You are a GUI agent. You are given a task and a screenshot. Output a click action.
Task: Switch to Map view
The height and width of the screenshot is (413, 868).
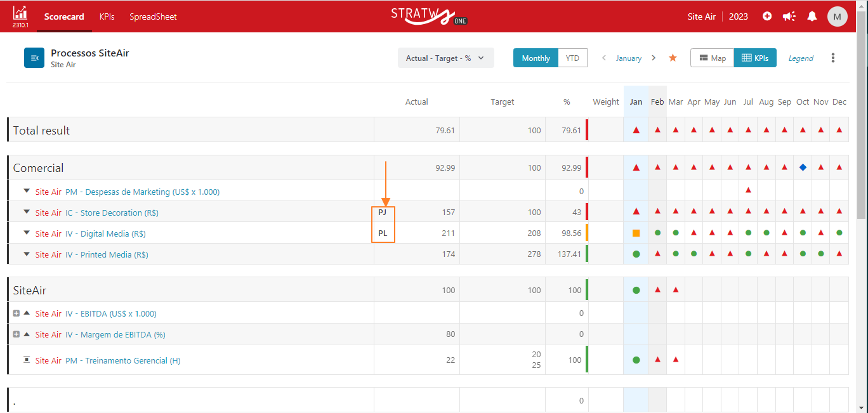pos(712,58)
